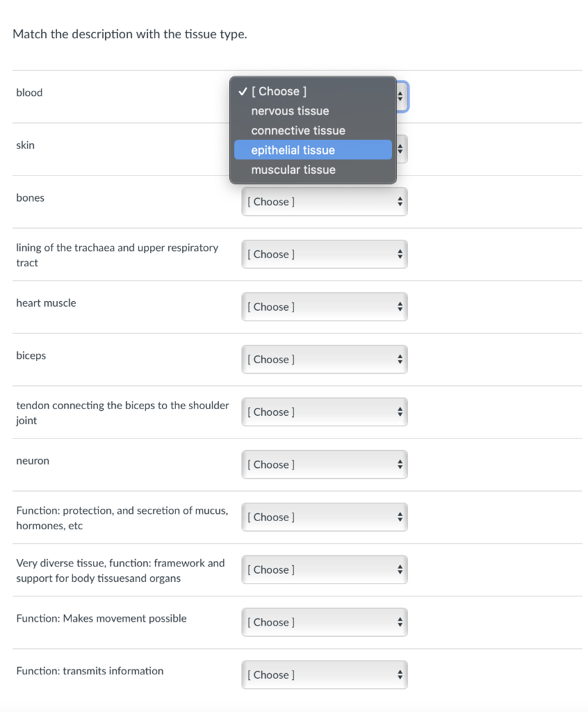
Task: Click the arrow icon on skin dropdown
Action: pos(400,149)
